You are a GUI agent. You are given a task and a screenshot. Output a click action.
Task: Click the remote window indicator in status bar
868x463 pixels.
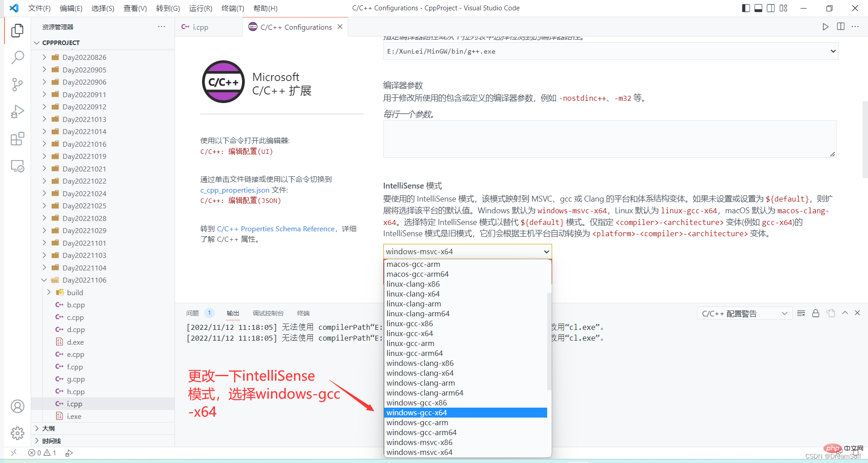[x=14, y=453]
